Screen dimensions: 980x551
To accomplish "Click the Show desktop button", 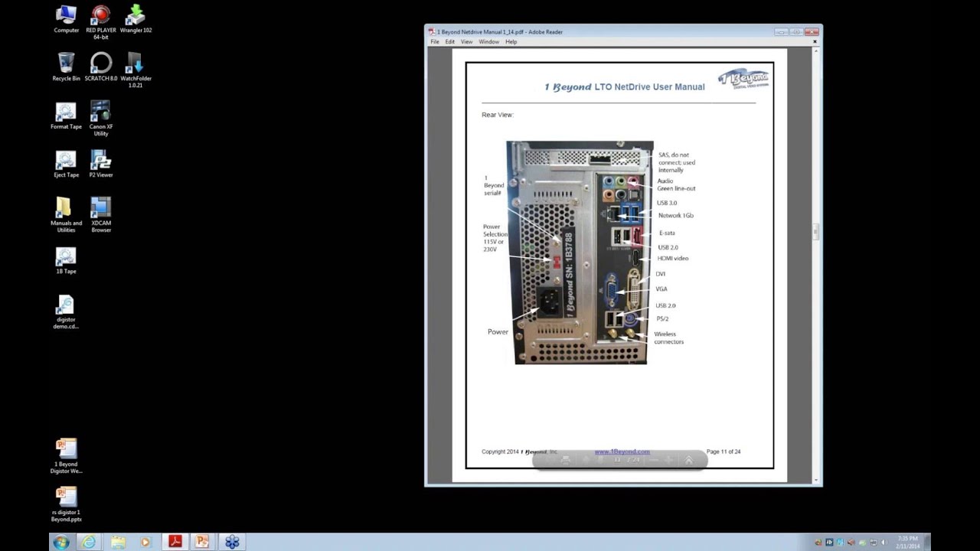I will tap(926, 542).
